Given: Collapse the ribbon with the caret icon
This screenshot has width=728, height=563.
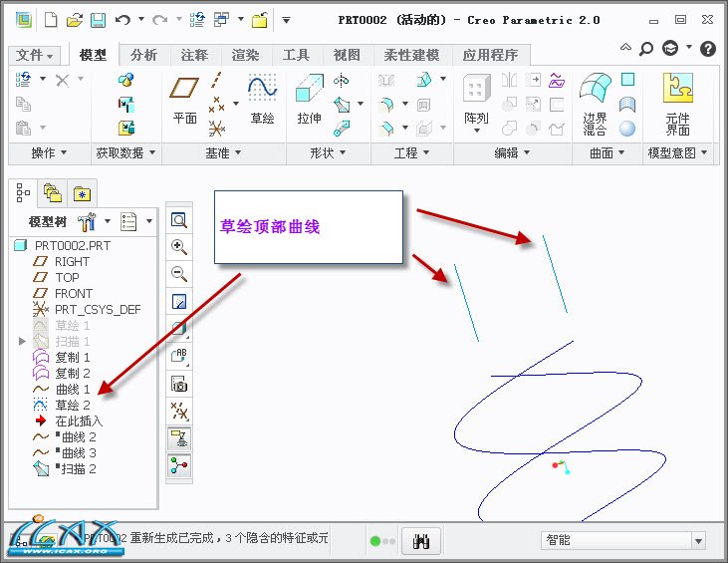Looking at the screenshot, I should point(625,47).
